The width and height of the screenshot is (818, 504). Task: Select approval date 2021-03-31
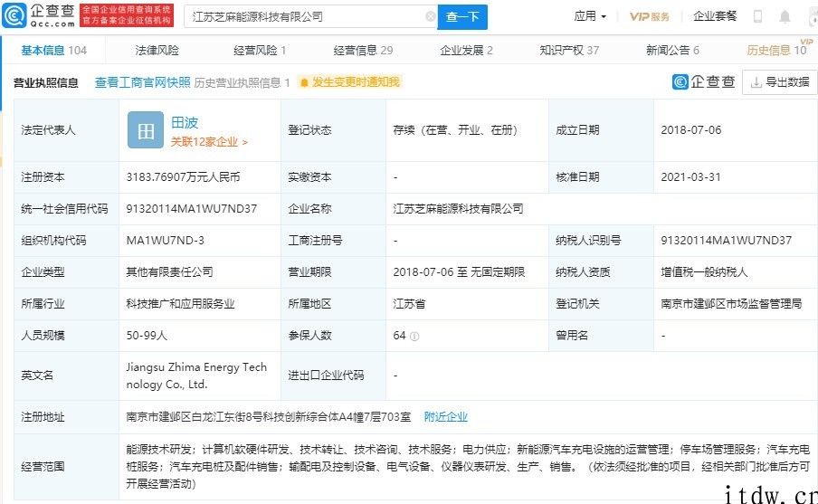tap(690, 176)
